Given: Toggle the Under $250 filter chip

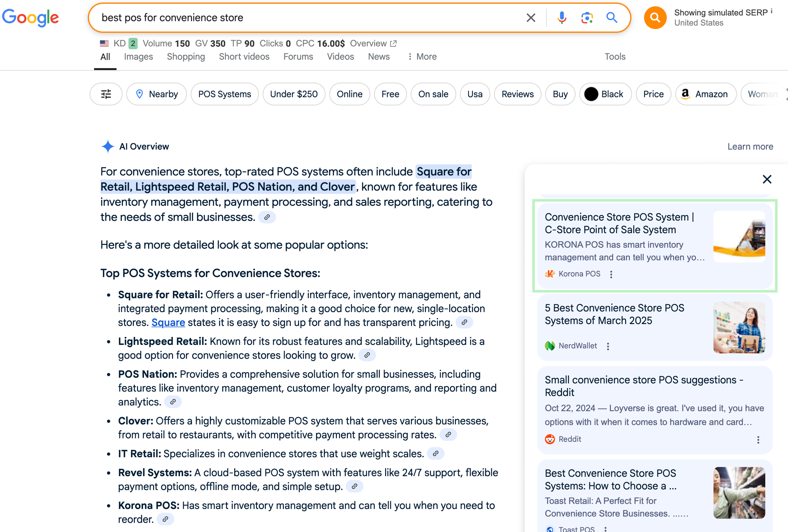Looking at the screenshot, I should click(294, 94).
